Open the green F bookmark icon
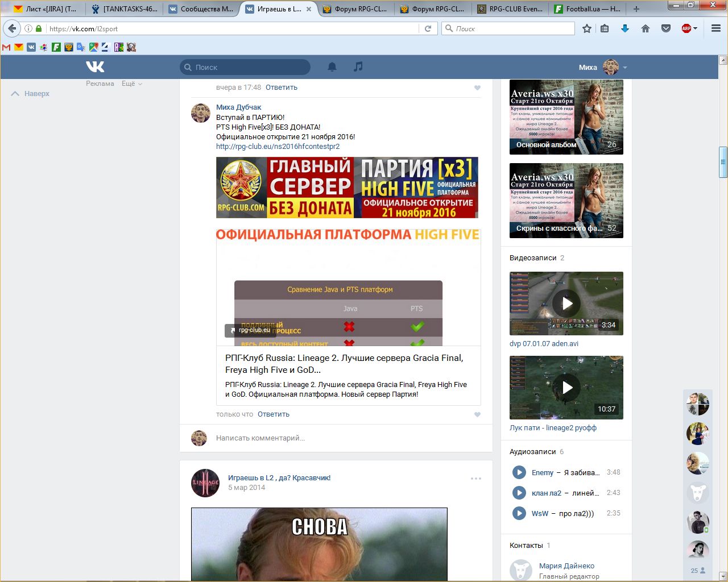Image resolution: width=728 pixels, height=582 pixels. pos(56,48)
